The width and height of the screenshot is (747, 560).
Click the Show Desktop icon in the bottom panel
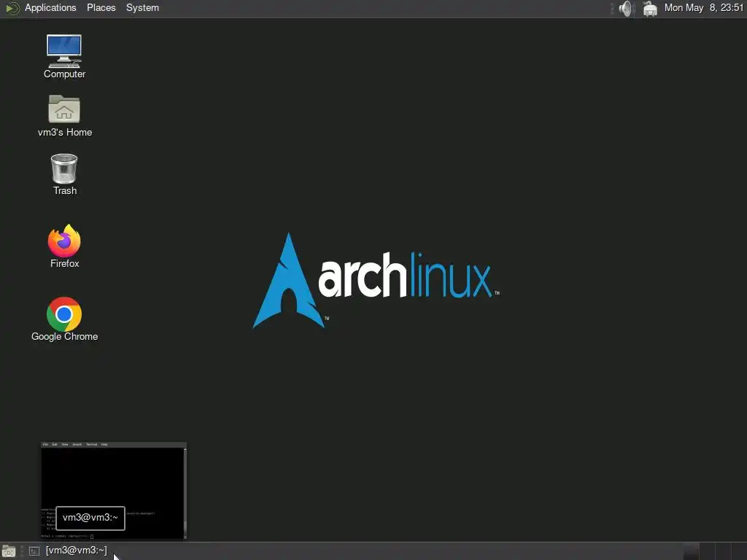(x=9, y=551)
